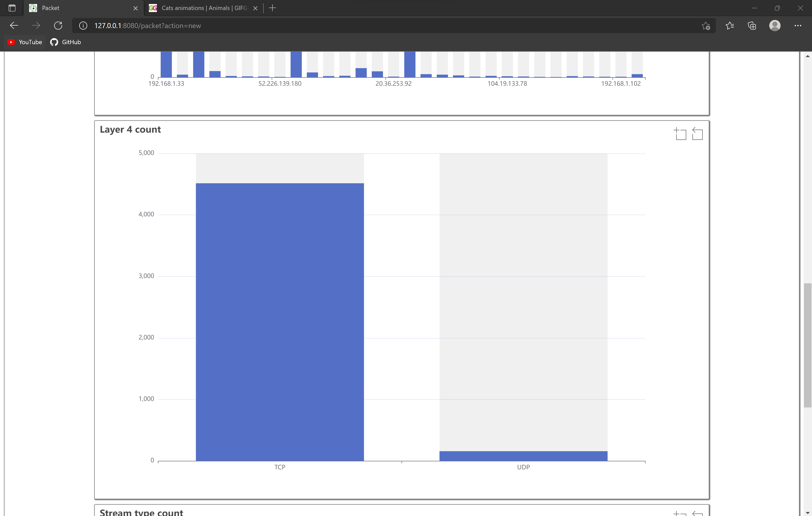The height and width of the screenshot is (516, 812).
Task: Click the TCP bar in Layer 4 chart
Action: (279, 322)
